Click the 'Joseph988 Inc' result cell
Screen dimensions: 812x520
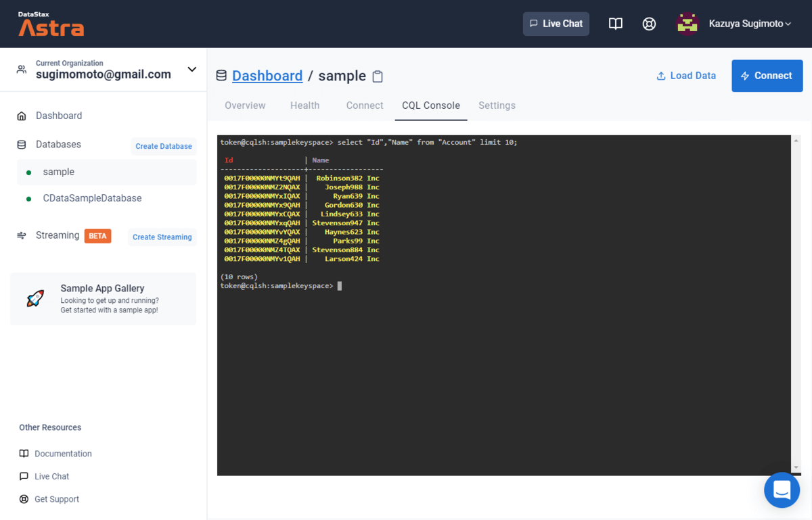point(352,187)
